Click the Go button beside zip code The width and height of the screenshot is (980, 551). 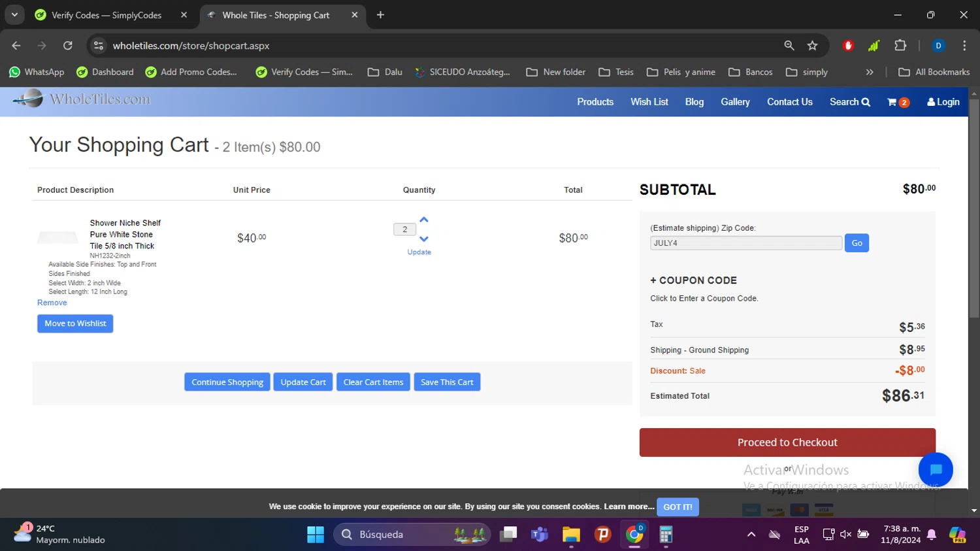point(857,243)
